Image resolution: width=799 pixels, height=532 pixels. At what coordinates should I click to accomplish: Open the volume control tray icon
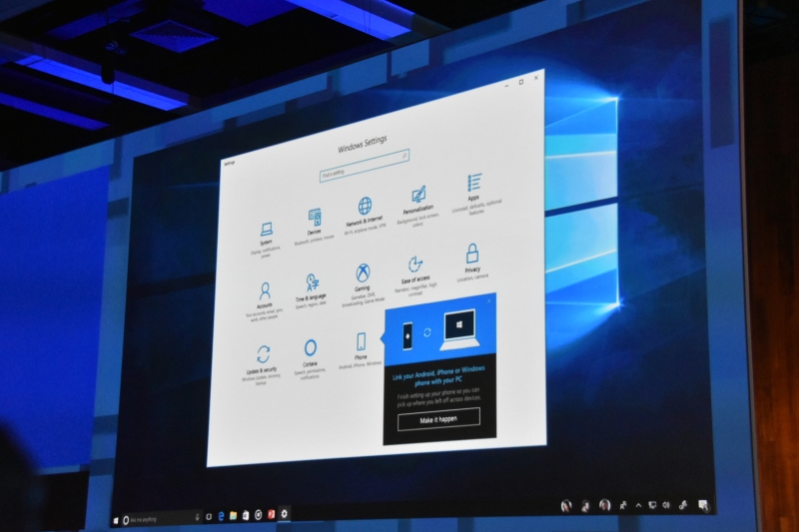666,505
